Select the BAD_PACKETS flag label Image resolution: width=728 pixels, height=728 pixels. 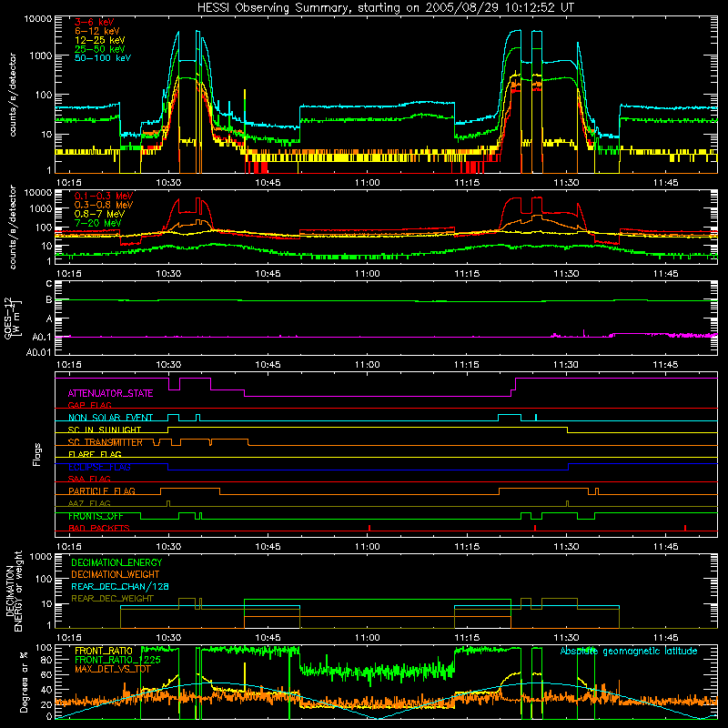pyautogui.click(x=99, y=528)
